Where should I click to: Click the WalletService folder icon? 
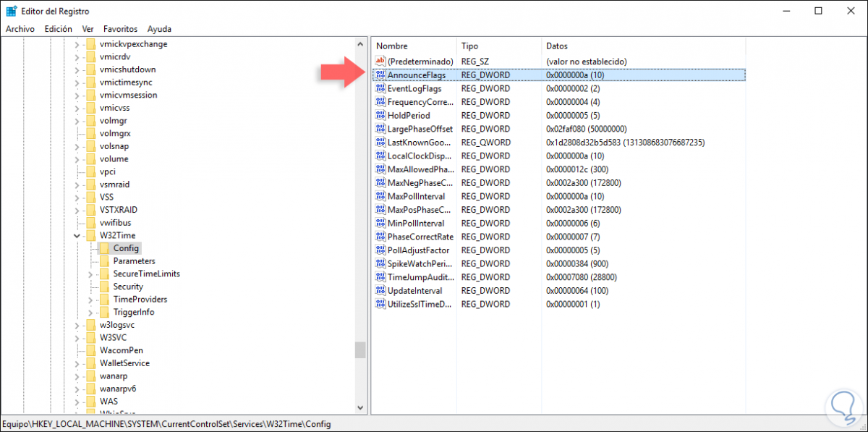point(90,363)
